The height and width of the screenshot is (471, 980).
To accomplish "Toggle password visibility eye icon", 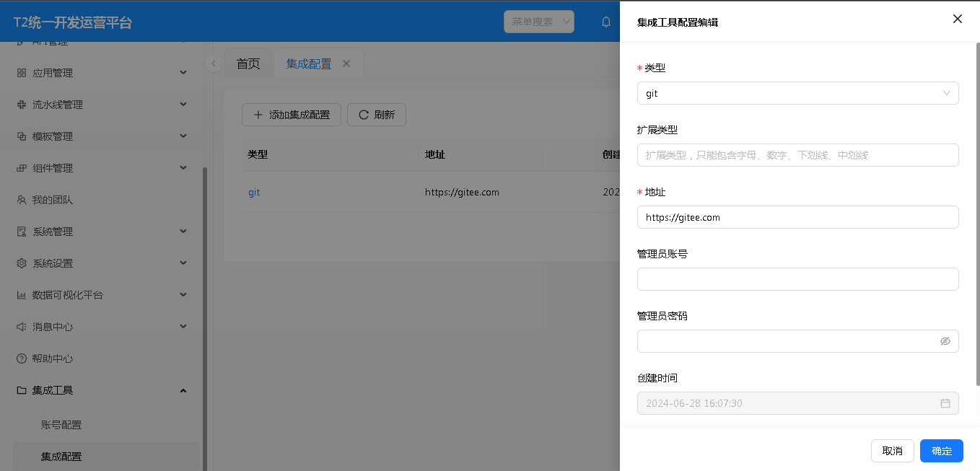I will coord(945,341).
